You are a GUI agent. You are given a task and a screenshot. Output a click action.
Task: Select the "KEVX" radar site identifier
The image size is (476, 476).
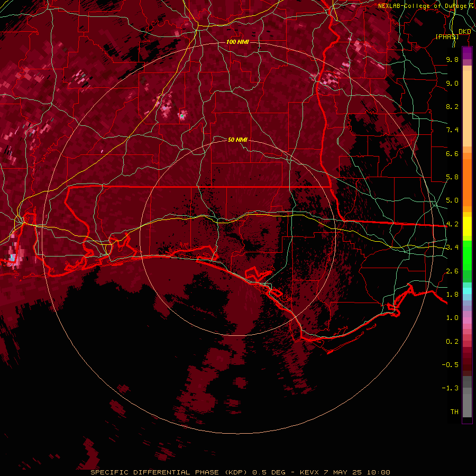[309, 472]
